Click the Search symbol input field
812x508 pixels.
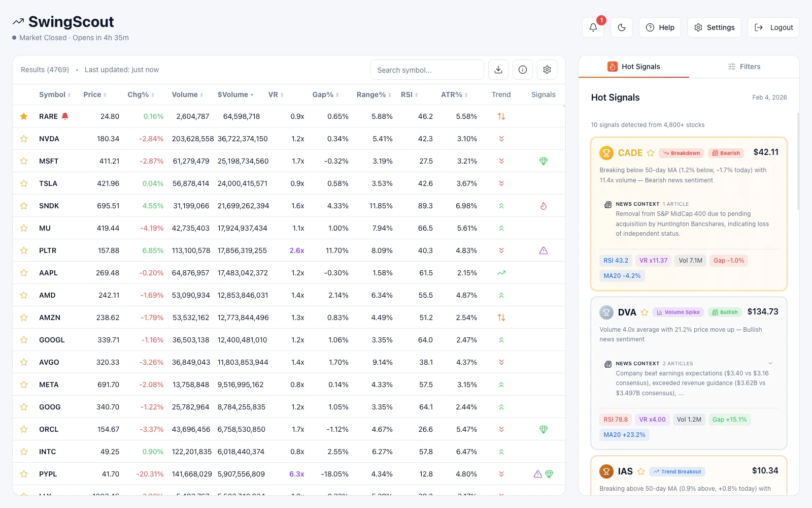tap(427, 70)
